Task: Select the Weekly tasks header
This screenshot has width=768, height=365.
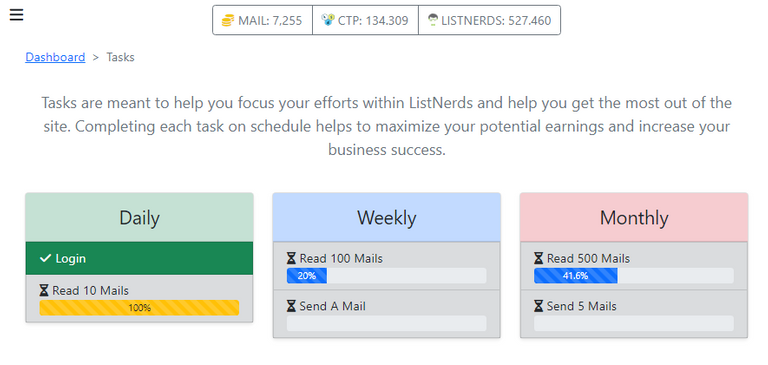Action: tap(386, 218)
